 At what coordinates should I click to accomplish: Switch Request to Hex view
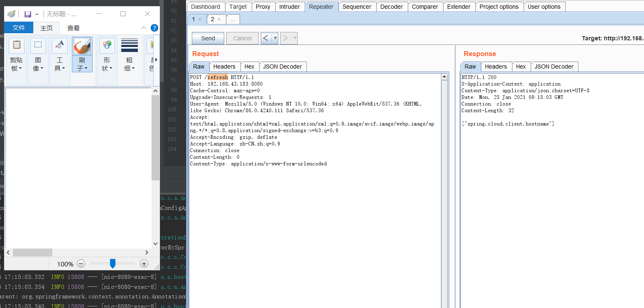250,67
